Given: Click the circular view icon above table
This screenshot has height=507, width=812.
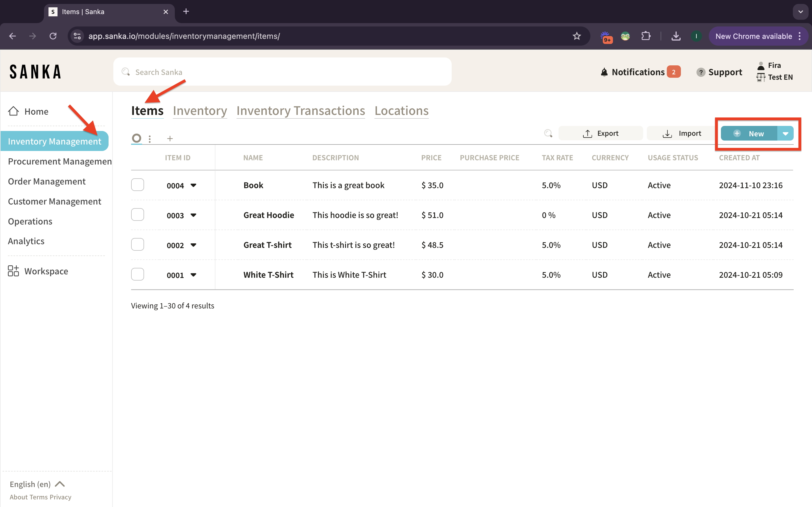Looking at the screenshot, I should (x=136, y=138).
